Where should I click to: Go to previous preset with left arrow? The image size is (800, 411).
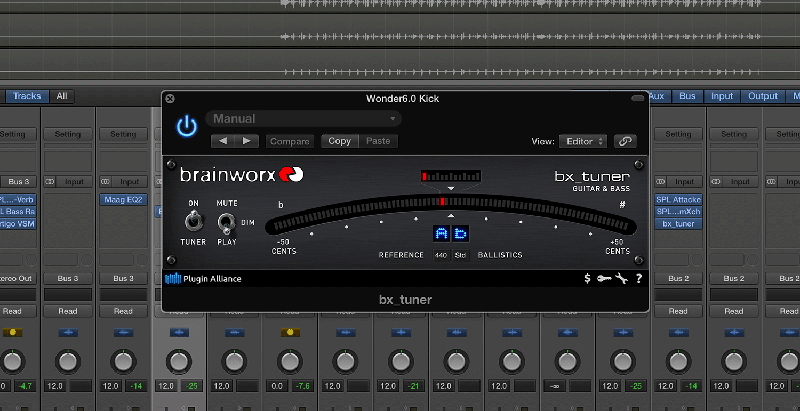[x=223, y=141]
